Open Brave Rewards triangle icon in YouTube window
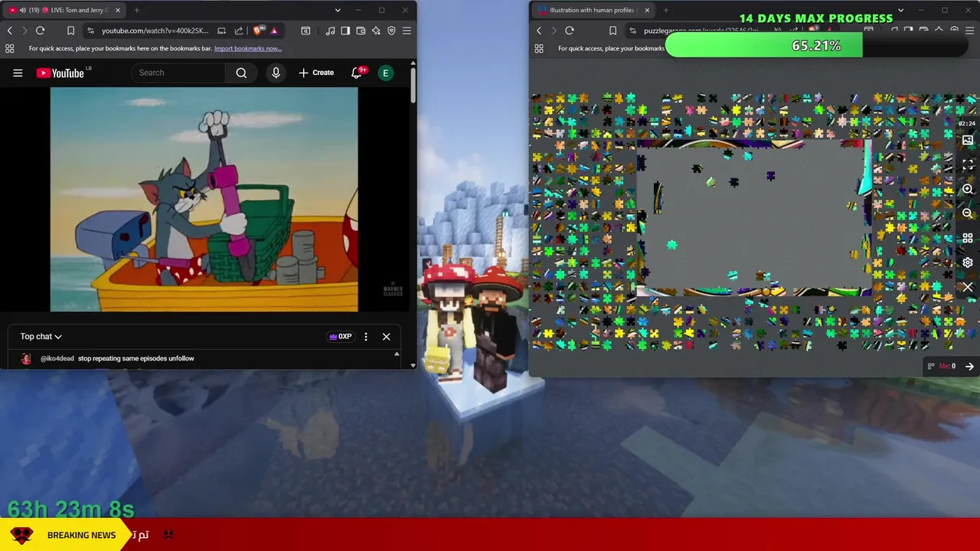 click(x=273, y=31)
